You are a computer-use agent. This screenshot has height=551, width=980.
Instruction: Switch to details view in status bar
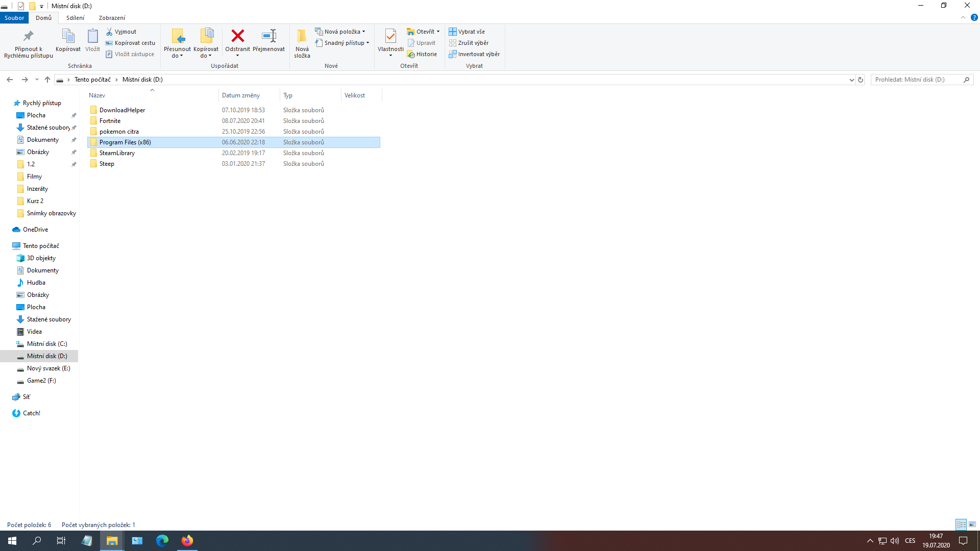coord(961,524)
